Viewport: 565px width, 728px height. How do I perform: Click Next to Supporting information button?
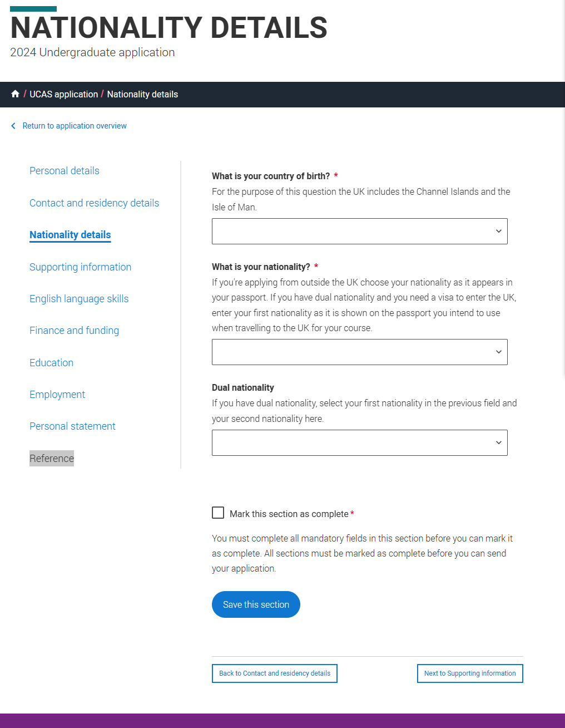[x=470, y=673]
